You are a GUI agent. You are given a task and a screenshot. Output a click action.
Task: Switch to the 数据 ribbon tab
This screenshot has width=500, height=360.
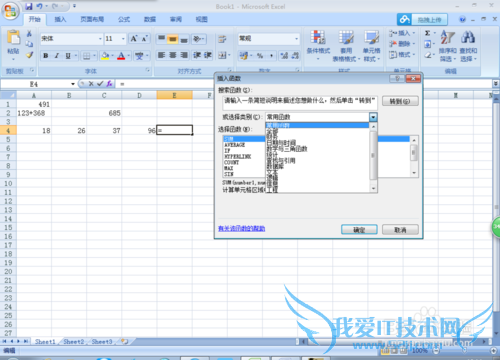coord(150,19)
